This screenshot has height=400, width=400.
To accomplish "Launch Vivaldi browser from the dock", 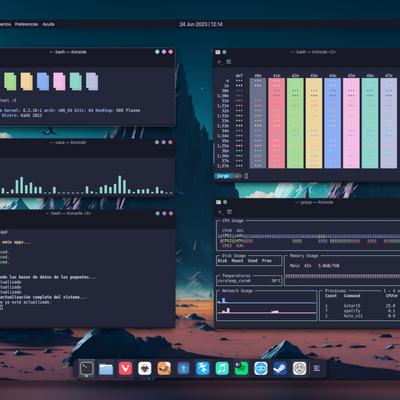I will point(125,369).
